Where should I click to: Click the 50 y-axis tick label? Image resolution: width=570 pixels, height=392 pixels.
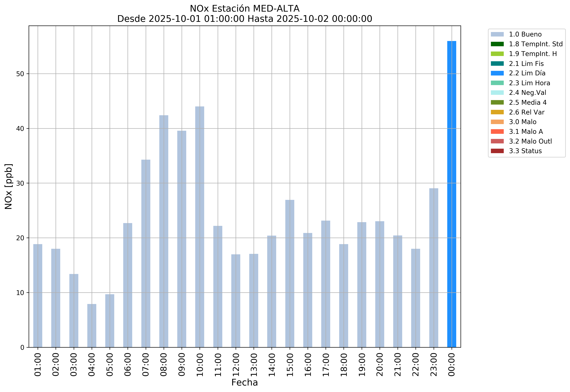(20, 74)
